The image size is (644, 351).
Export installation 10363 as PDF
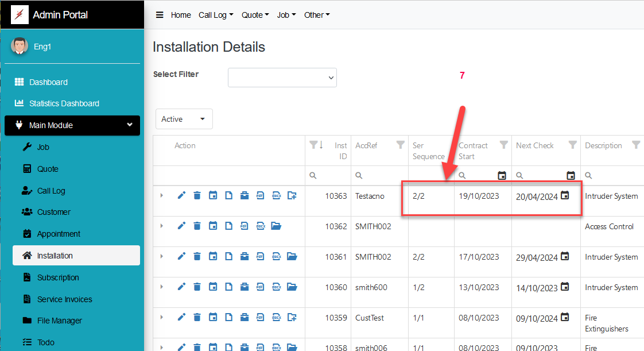point(260,196)
